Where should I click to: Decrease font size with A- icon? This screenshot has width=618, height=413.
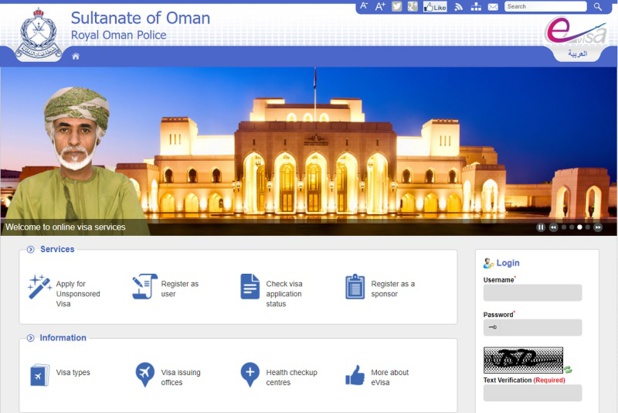coord(364,7)
